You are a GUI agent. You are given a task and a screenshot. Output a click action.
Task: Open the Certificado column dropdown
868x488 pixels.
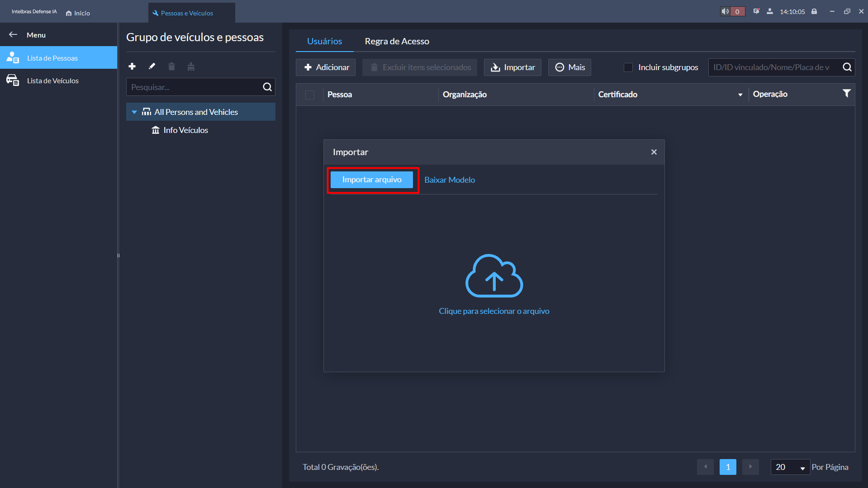(740, 95)
